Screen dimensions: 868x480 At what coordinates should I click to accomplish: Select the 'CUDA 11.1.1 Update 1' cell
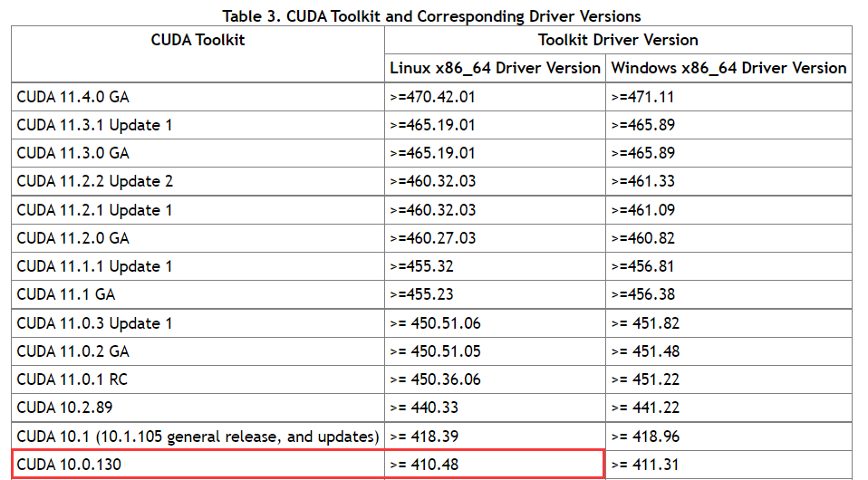pos(198,266)
